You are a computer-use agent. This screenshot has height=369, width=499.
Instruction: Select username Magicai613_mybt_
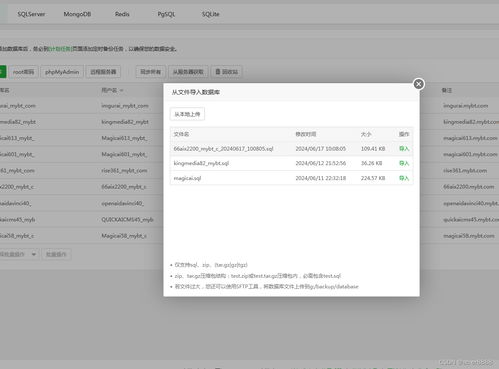(x=125, y=138)
